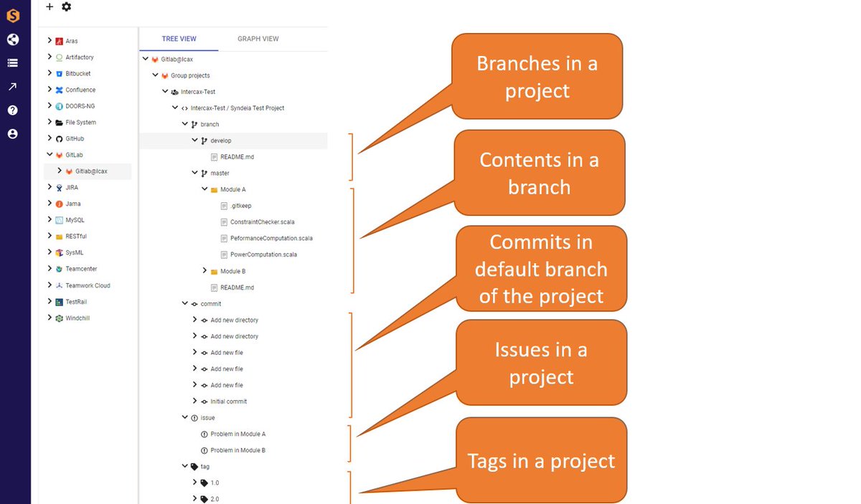This screenshot has height=504, width=861.
Task: Click the Aras repository icon
Action: tap(60, 41)
